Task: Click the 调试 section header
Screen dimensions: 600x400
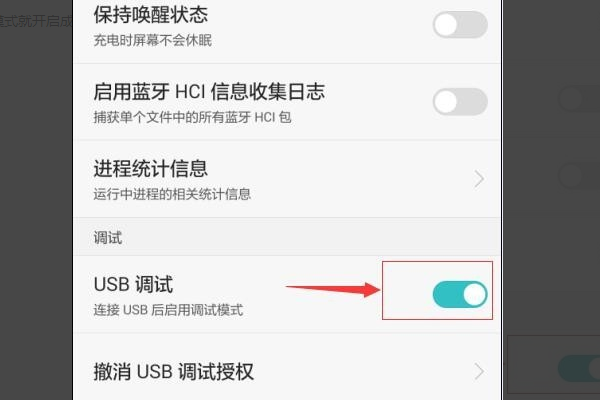Action: pyautogui.click(x=108, y=238)
